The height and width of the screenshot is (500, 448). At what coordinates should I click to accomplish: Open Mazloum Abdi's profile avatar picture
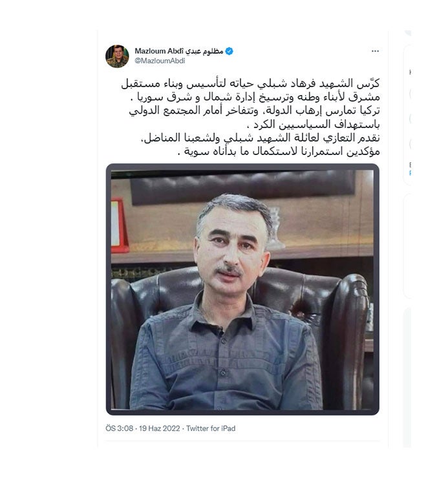point(117,56)
